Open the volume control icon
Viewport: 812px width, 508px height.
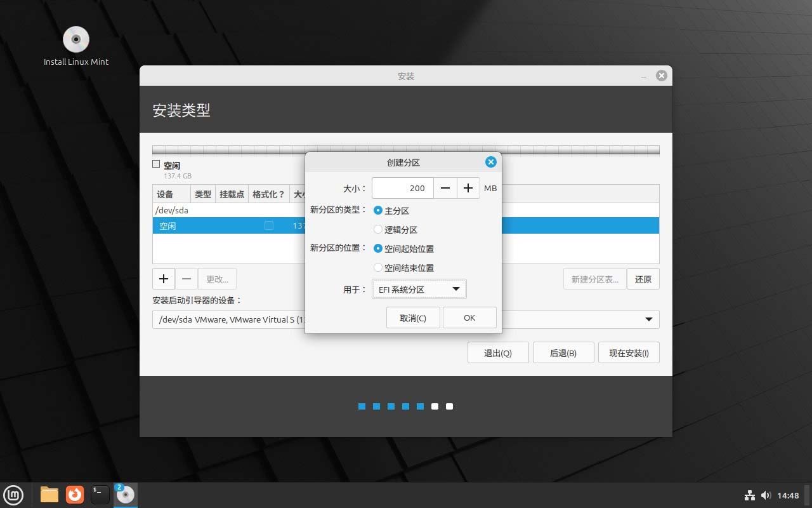(766, 495)
